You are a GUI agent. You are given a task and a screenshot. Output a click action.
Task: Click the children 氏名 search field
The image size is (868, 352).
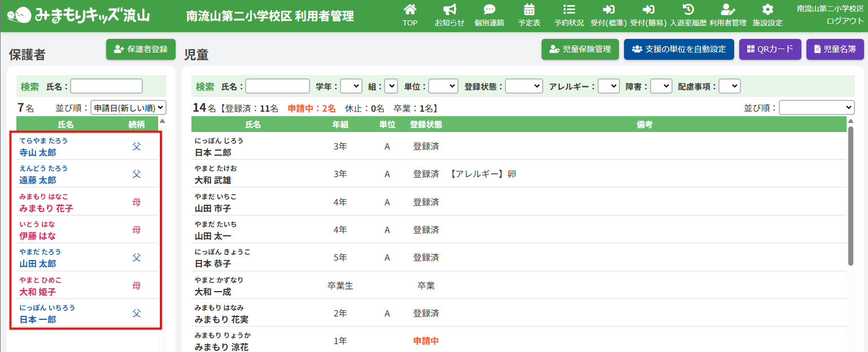[x=277, y=86]
